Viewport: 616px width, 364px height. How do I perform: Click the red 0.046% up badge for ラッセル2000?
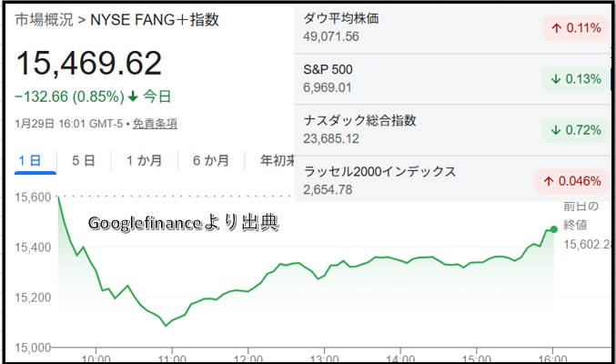click(x=571, y=180)
